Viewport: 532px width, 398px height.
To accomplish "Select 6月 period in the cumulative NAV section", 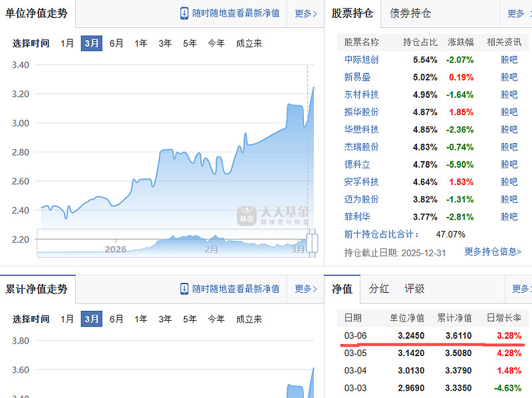I will (116, 318).
